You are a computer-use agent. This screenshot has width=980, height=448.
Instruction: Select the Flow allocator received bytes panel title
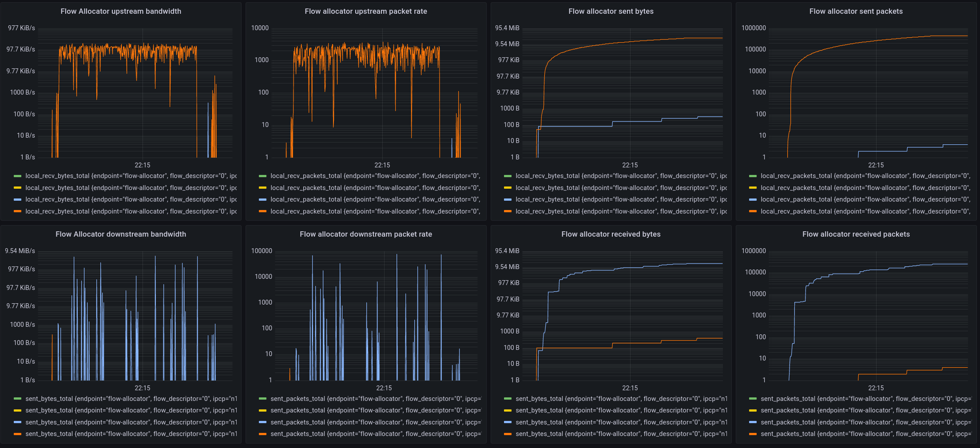pyautogui.click(x=611, y=234)
